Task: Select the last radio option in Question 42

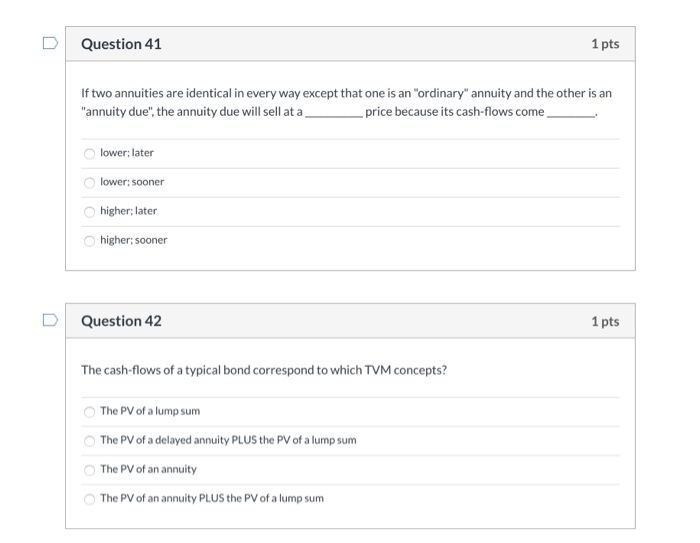Action: coord(89,498)
